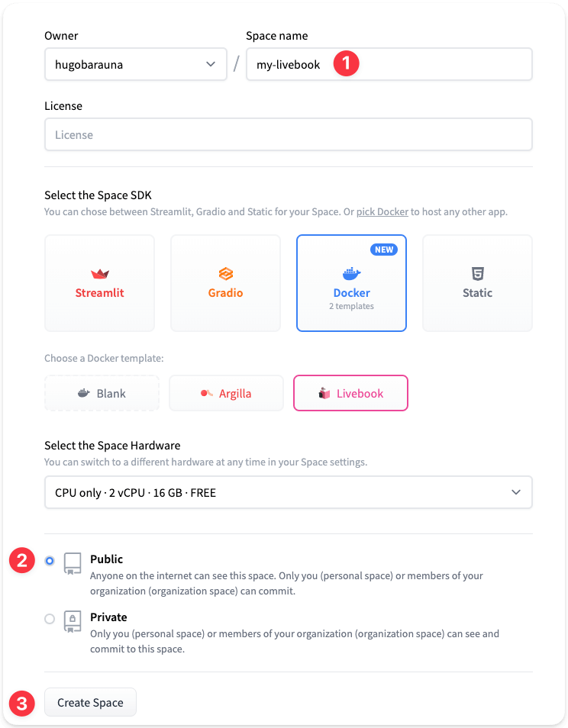Open the License selection field
The image size is (568, 728).
[288, 135]
